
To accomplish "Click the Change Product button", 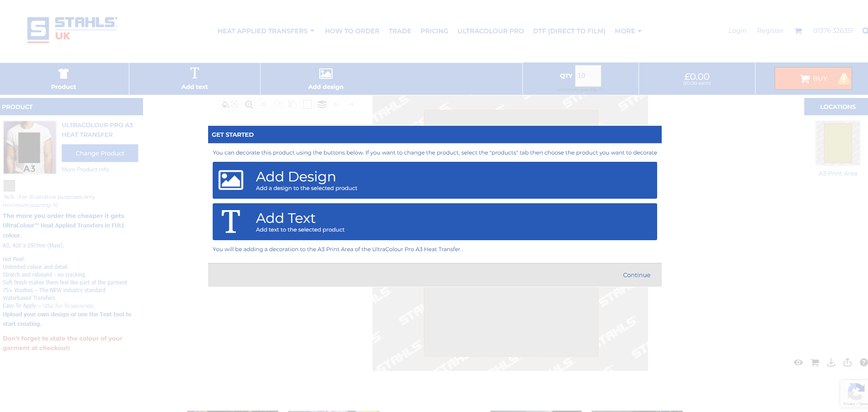I will coord(100,153).
